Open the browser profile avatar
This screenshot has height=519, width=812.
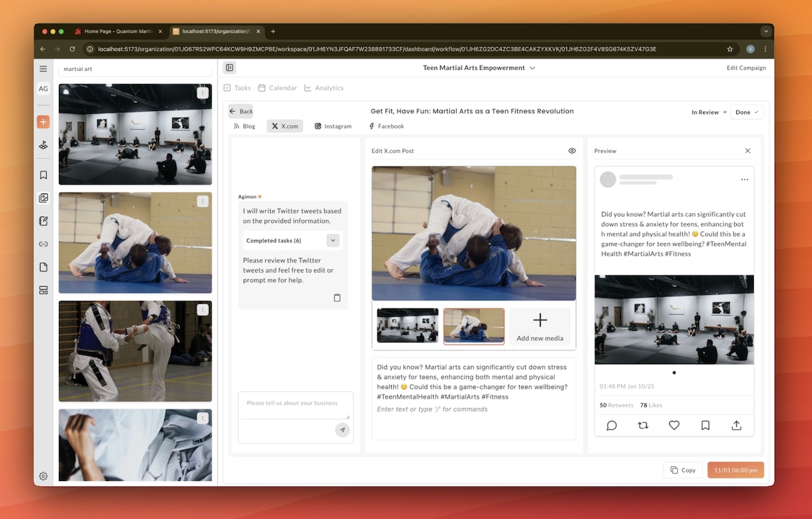click(x=750, y=49)
